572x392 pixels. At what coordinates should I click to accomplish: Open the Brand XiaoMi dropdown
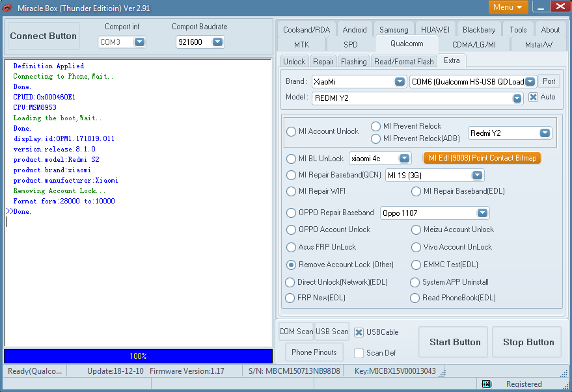coord(400,82)
